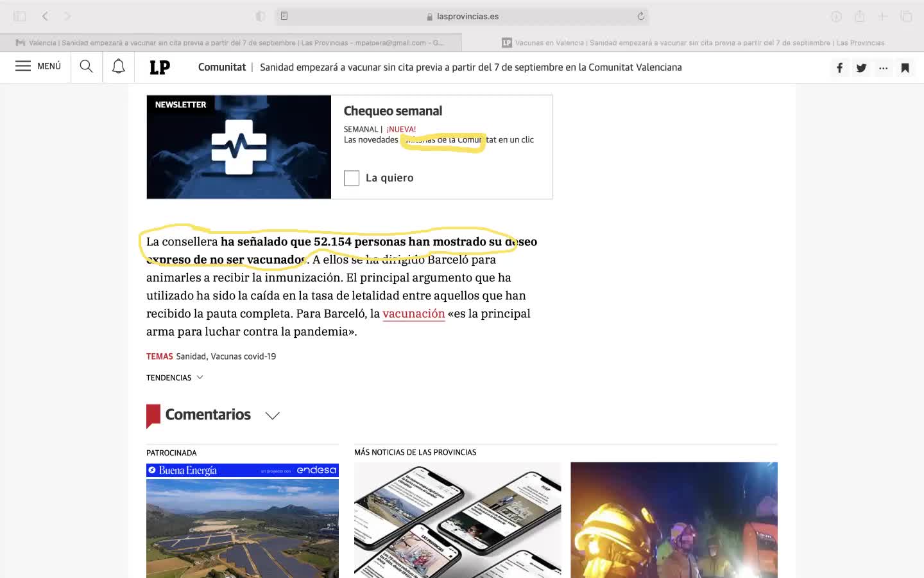This screenshot has width=924, height=578.
Task: Click the article headline in the header bar
Action: click(471, 67)
